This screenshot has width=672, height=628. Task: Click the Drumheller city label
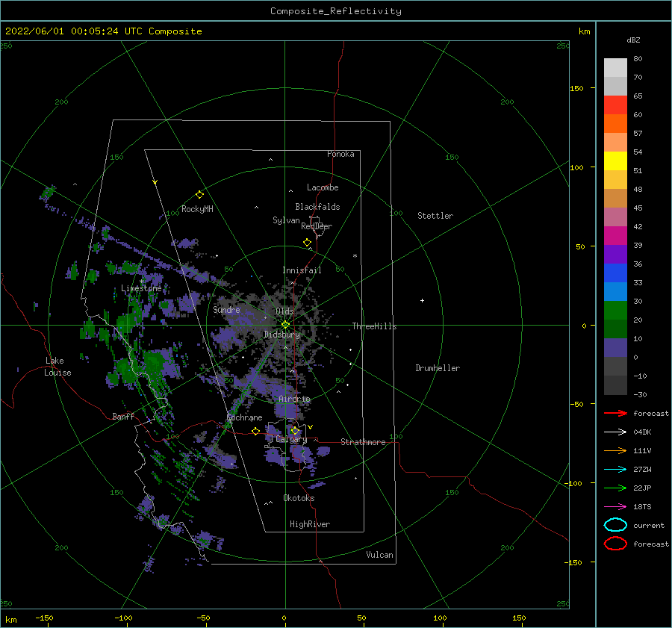(438, 368)
